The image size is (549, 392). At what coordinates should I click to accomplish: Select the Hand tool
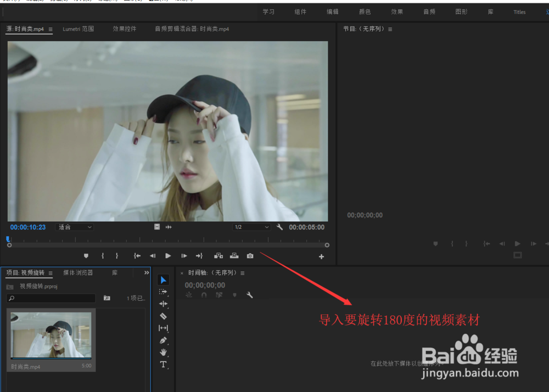point(163,352)
